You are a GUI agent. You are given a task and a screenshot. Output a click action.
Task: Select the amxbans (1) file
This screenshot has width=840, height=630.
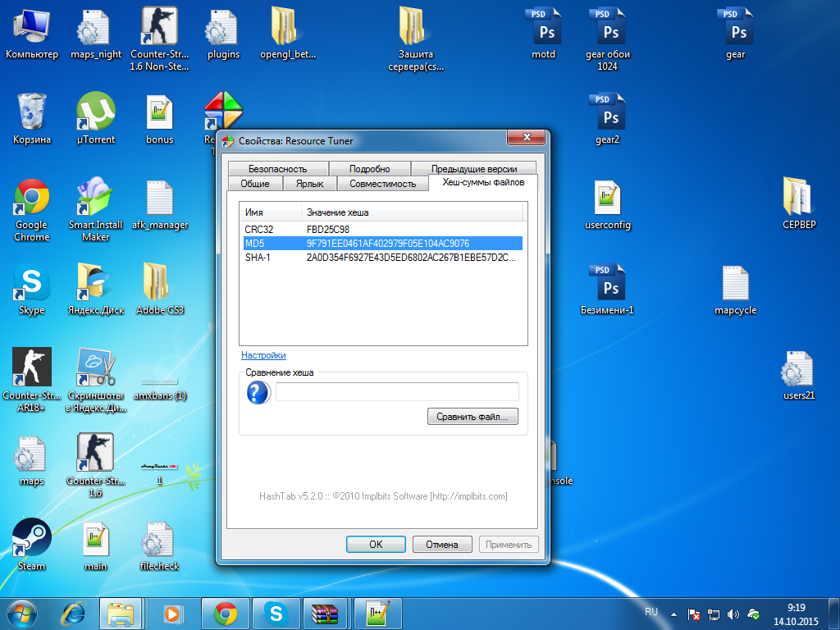point(160,388)
